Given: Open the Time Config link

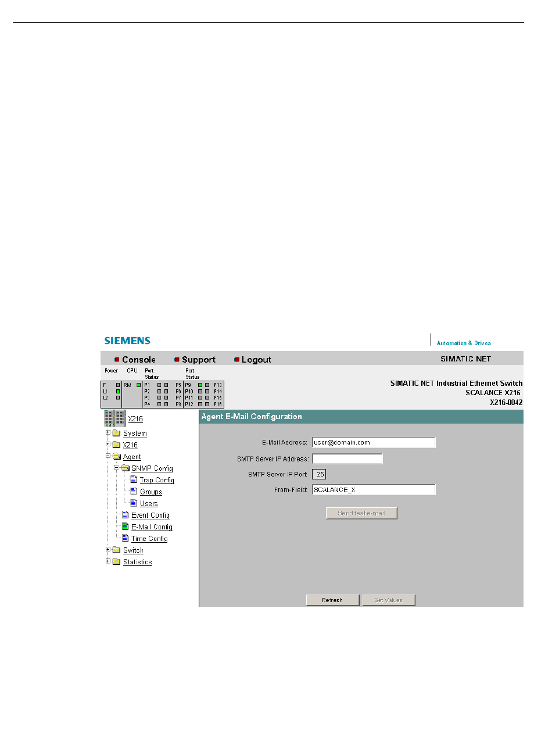Looking at the screenshot, I should click(x=149, y=538).
